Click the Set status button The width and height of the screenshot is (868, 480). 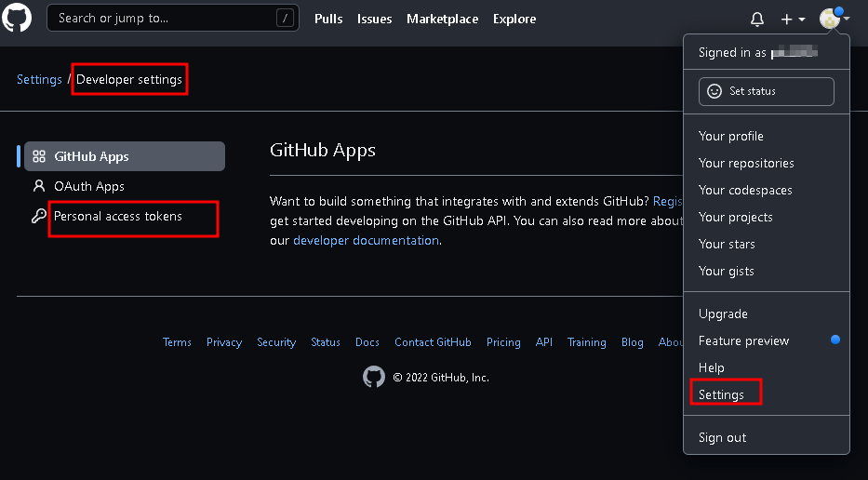coord(767,91)
